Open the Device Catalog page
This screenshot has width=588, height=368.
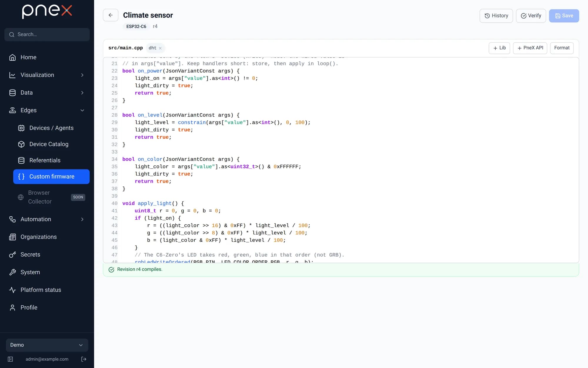tap(51, 144)
